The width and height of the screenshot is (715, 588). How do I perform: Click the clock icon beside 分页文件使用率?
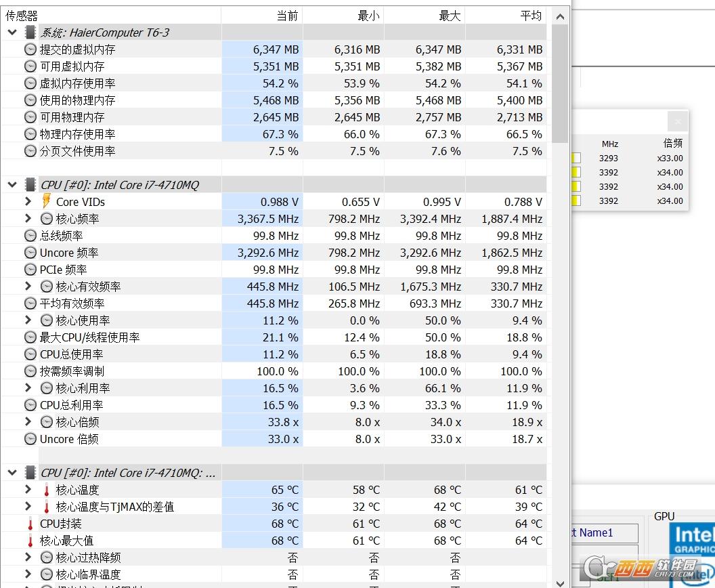(30, 151)
